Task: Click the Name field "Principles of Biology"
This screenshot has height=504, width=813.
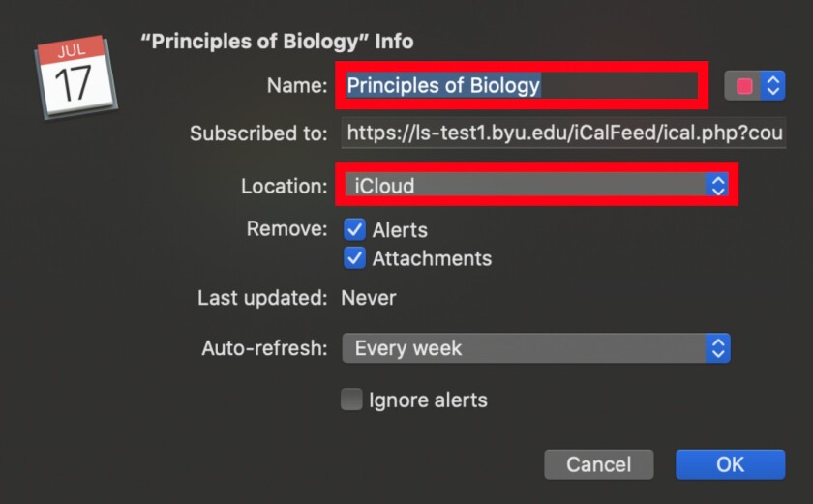Action: click(x=518, y=86)
